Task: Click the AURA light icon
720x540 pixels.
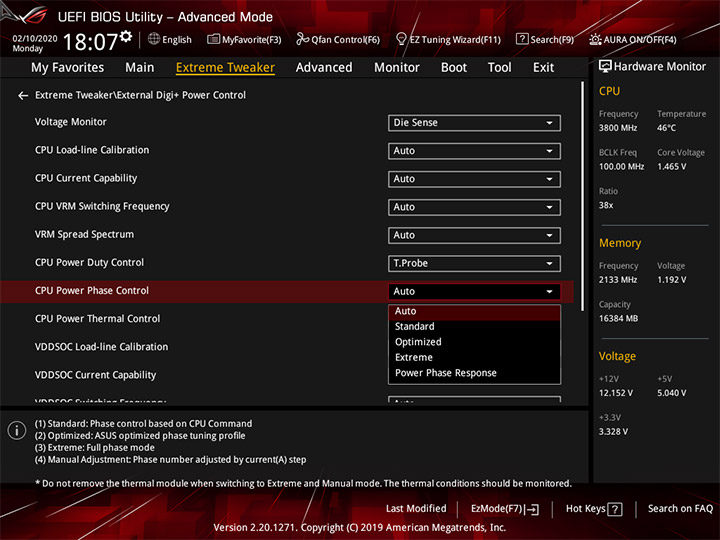Action: coord(595,39)
